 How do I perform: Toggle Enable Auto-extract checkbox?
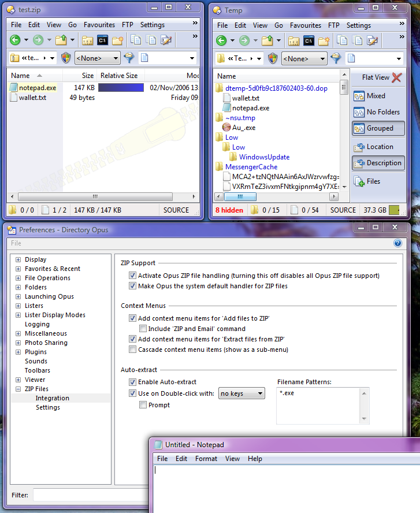point(132,382)
